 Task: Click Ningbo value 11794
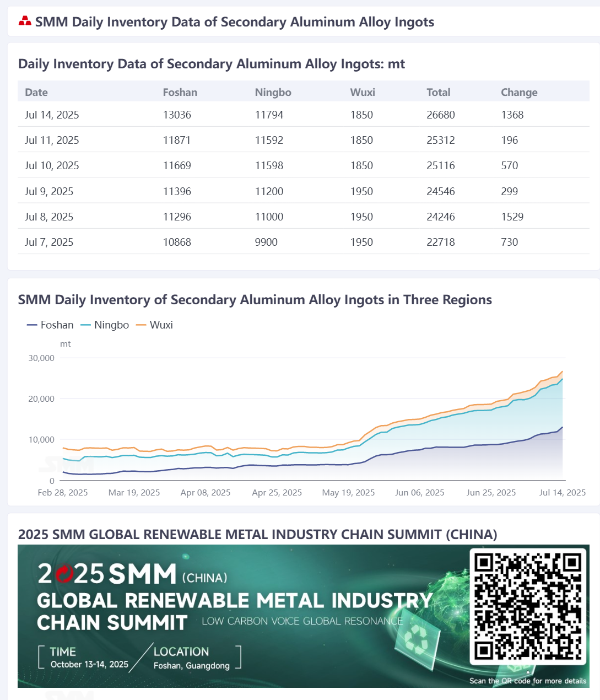[269, 115]
